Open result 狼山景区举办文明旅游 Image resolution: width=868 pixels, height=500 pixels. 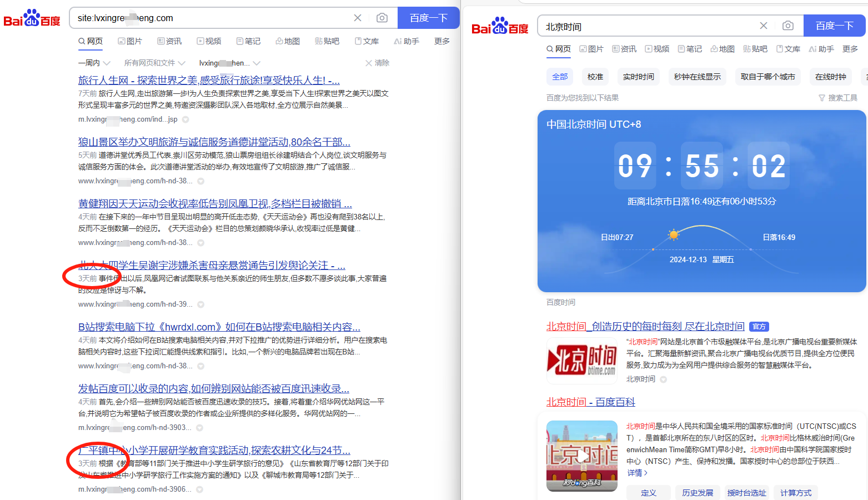click(x=214, y=142)
